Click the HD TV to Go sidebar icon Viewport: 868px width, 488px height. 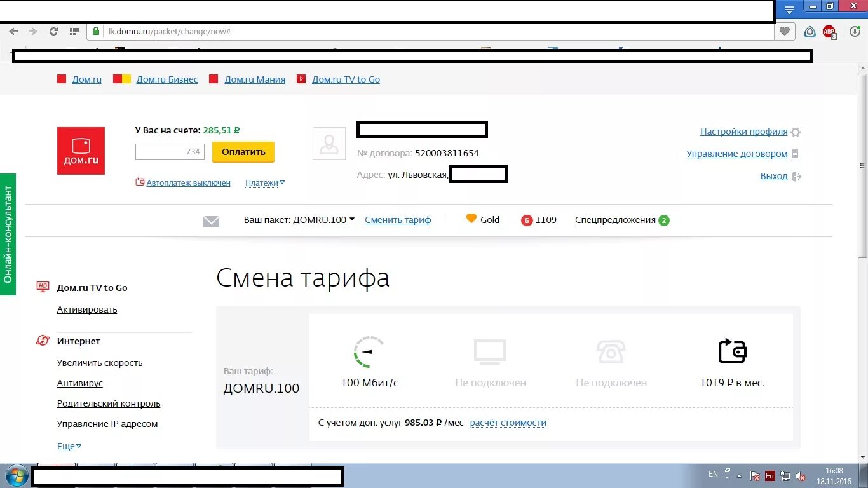click(x=43, y=287)
